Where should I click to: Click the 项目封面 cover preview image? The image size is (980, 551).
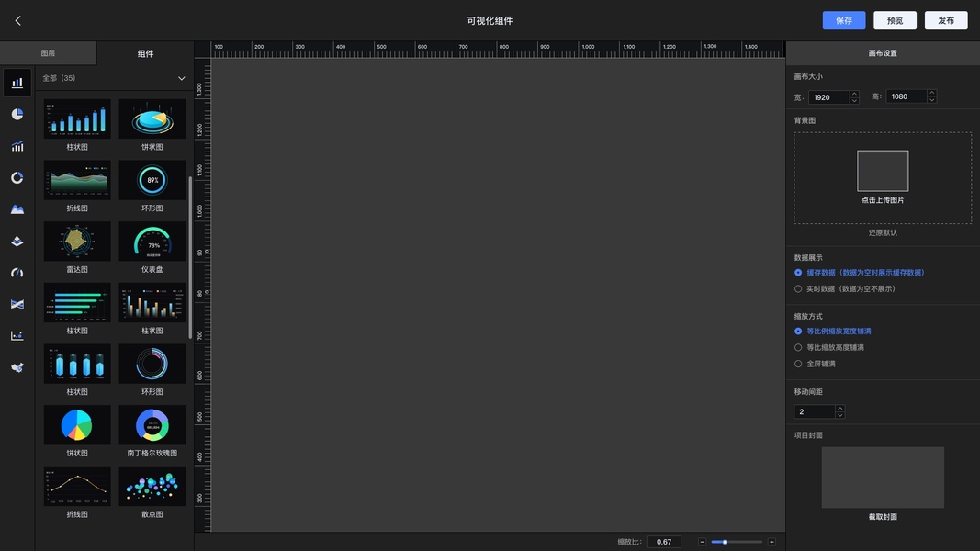[883, 478]
